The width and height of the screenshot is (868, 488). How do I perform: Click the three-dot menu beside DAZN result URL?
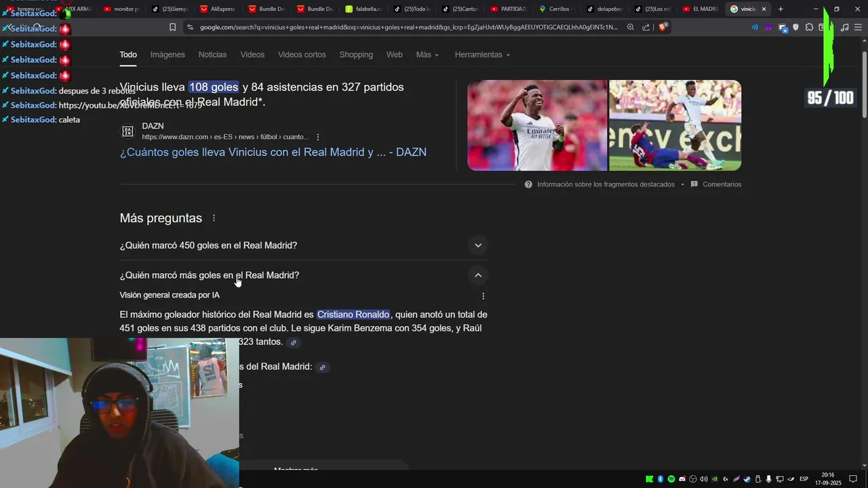point(317,137)
